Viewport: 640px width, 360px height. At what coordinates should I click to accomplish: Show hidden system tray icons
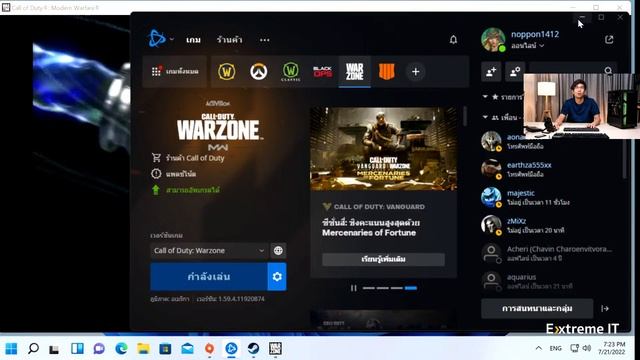click(539, 348)
